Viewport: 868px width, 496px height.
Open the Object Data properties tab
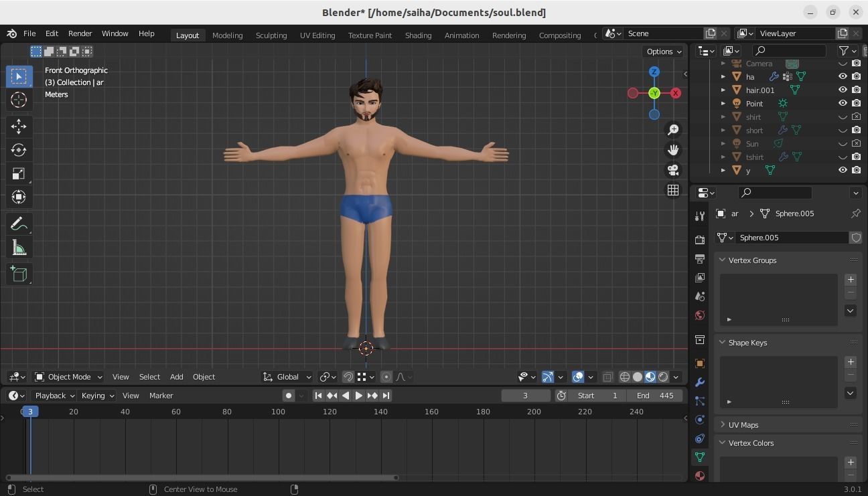[x=700, y=457]
